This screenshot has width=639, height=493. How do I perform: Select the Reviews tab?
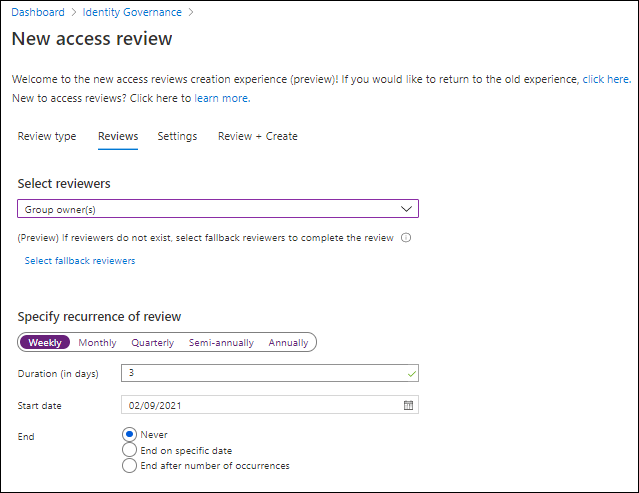(x=118, y=136)
